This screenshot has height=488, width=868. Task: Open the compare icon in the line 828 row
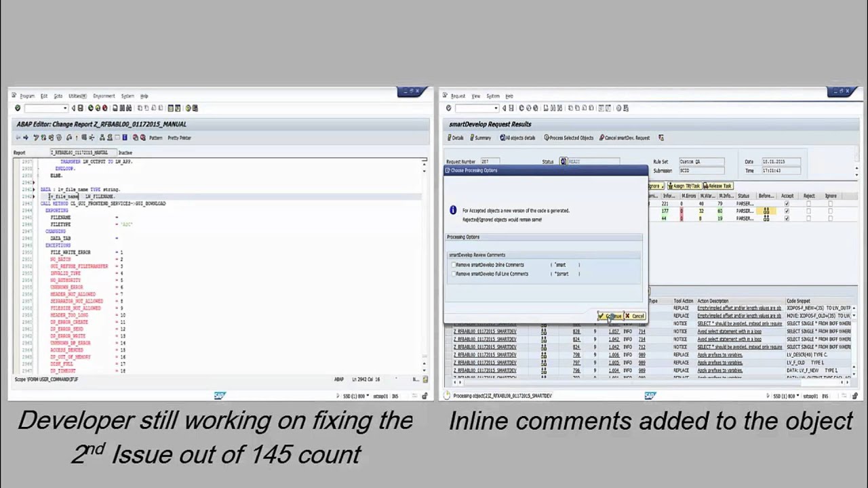(544, 331)
